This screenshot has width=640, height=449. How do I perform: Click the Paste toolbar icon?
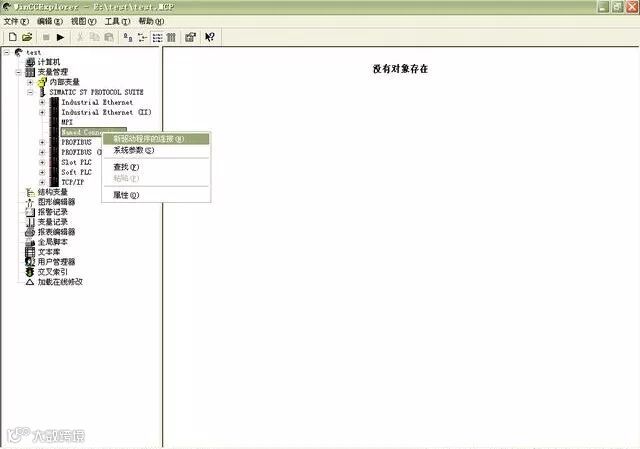click(109, 38)
